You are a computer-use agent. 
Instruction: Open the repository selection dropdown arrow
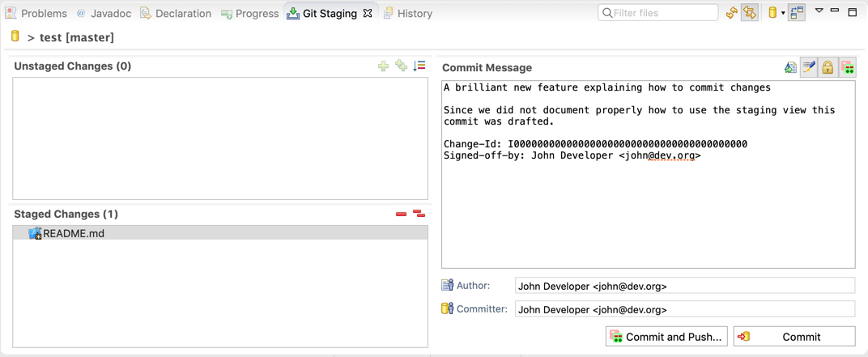click(783, 13)
